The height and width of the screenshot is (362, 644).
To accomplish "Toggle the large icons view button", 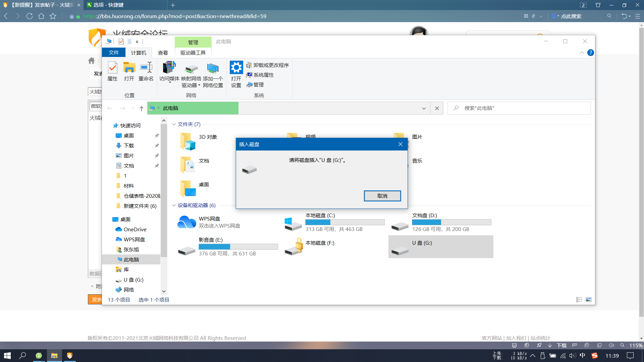I will [x=589, y=300].
